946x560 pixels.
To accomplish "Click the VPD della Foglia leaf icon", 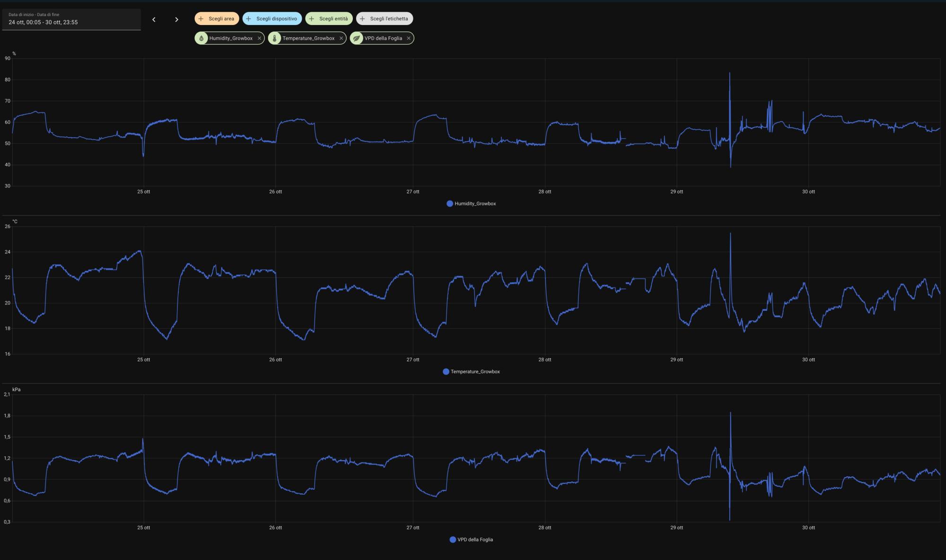I will (357, 38).
